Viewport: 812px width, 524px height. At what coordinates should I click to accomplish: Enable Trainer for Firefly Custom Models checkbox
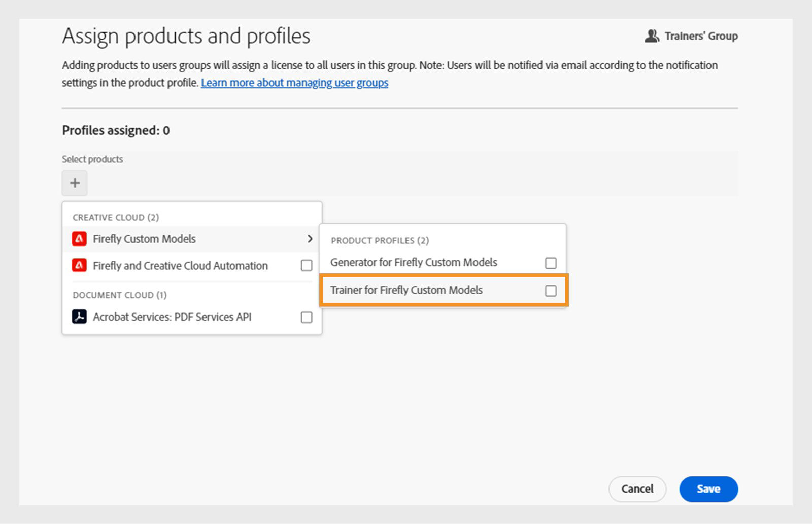[551, 291]
